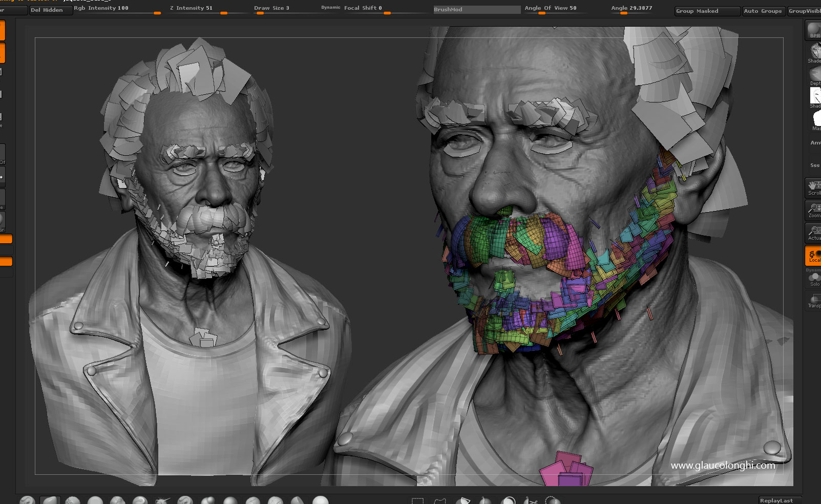Click the BrushMod slider field
Image resolution: width=821 pixels, height=504 pixels.
[x=477, y=10]
